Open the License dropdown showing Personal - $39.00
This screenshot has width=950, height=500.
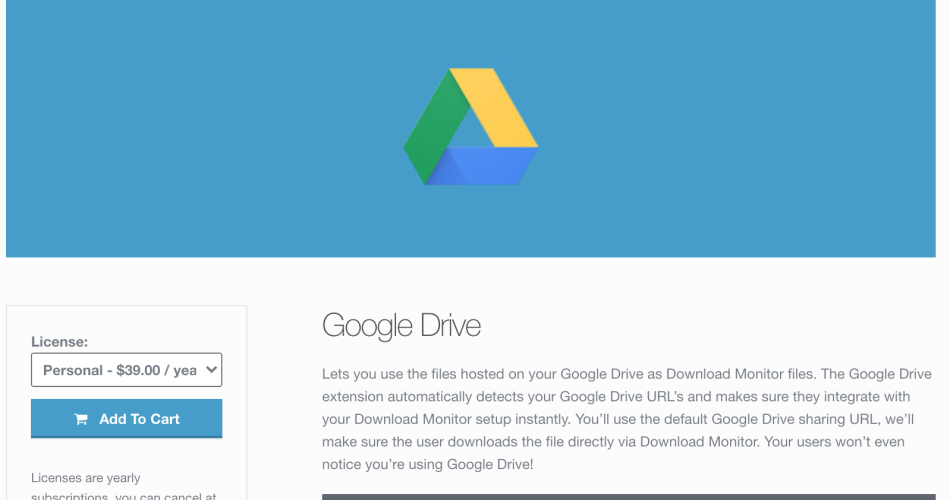(126, 370)
